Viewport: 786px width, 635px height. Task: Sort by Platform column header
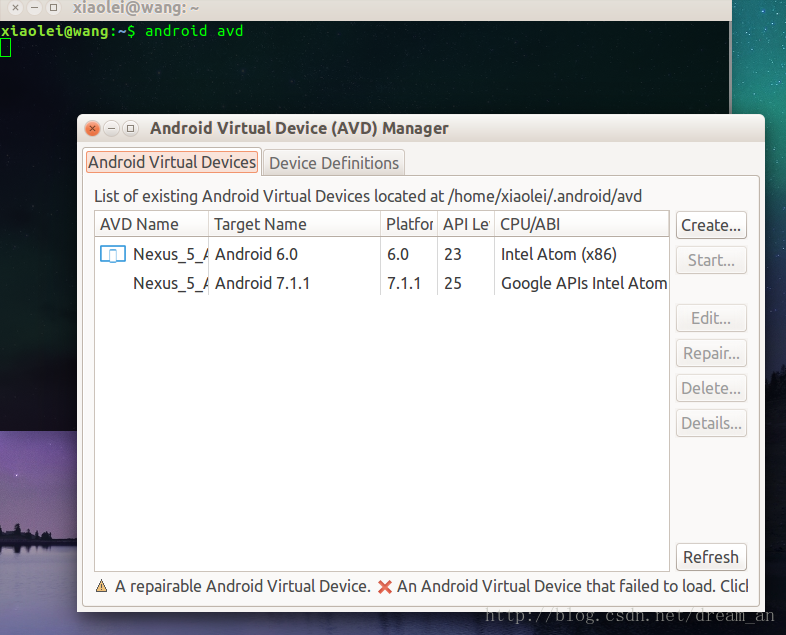[409, 224]
